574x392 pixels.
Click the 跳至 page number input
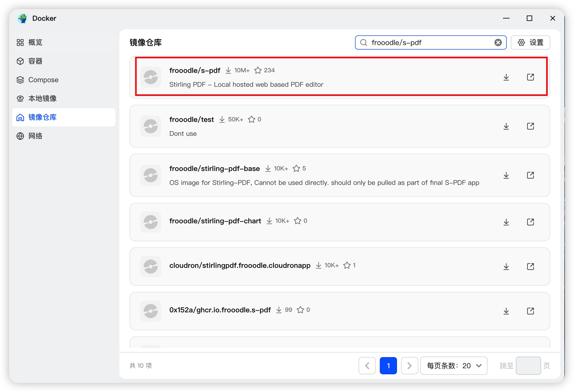pos(528,366)
